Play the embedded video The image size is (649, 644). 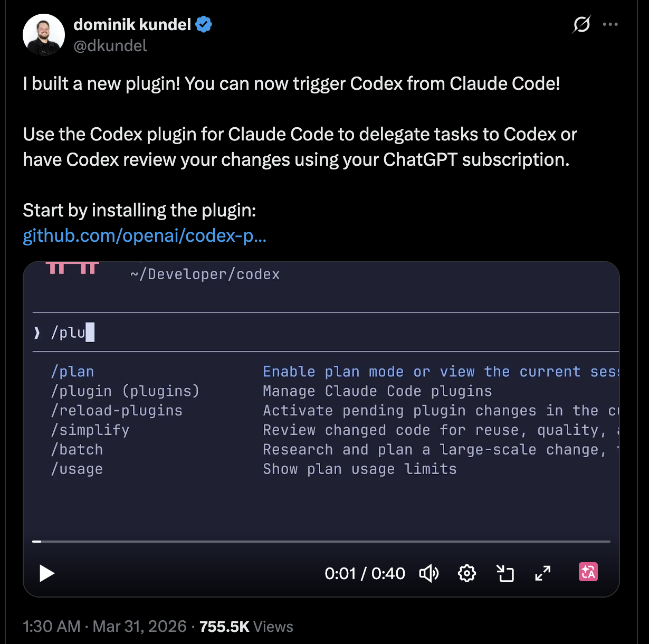47,573
